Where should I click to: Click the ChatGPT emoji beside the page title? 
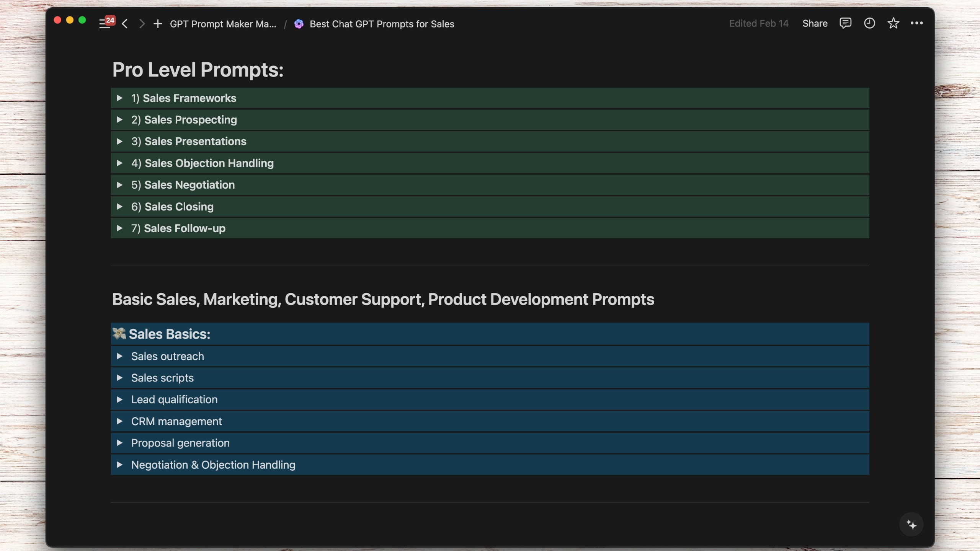pyautogui.click(x=299, y=24)
